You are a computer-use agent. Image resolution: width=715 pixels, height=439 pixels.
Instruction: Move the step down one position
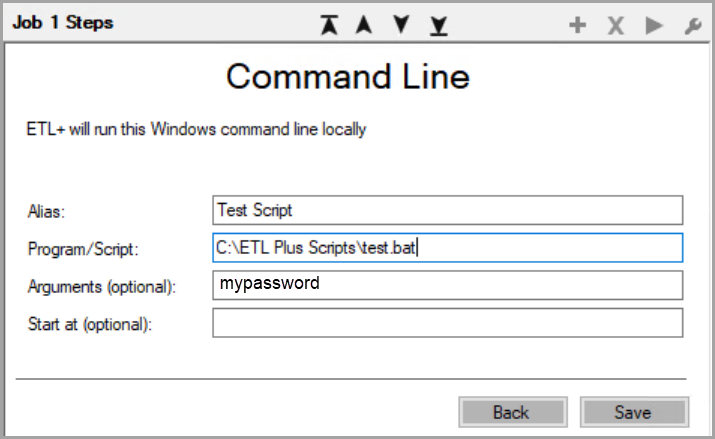click(x=401, y=25)
